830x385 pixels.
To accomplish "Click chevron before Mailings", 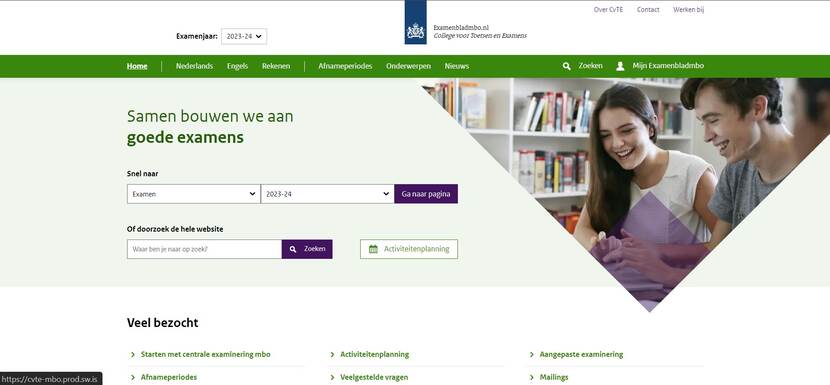I will [531, 378].
